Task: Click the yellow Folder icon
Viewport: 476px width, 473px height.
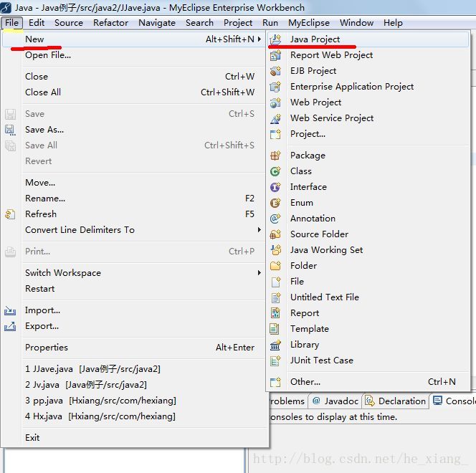Action: pyautogui.click(x=275, y=266)
